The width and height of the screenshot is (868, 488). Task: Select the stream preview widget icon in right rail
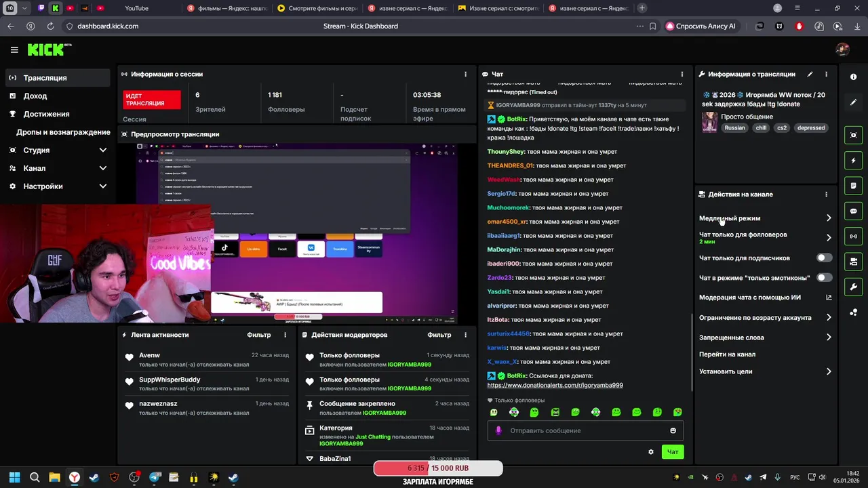click(x=853, y=135)
